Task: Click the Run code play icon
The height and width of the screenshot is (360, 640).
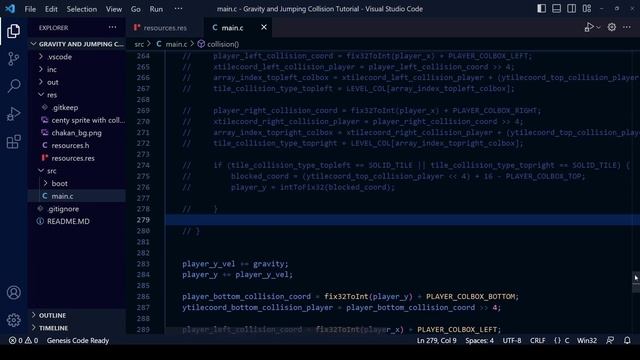Action: [588, 27]
